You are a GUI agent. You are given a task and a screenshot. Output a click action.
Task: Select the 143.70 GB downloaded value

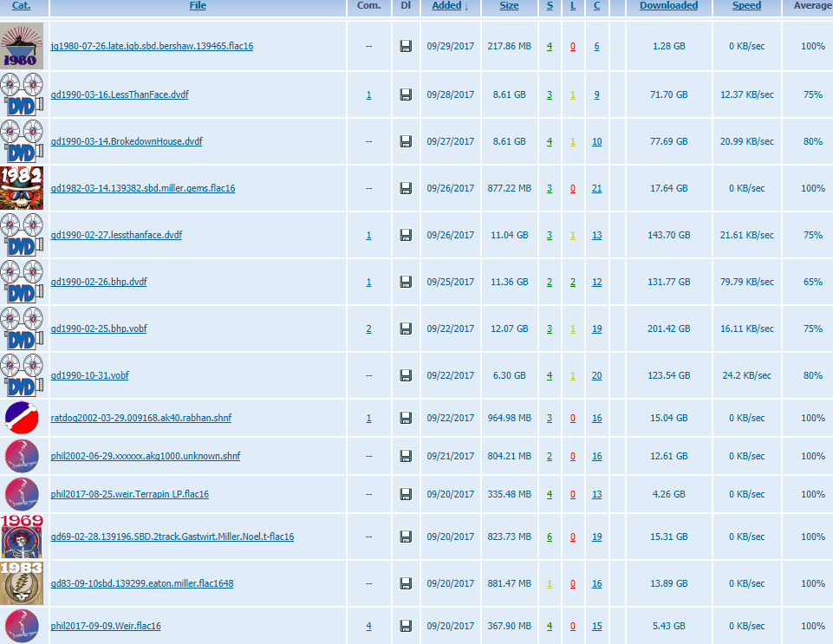pyautogui.click(x=669, y=235)
